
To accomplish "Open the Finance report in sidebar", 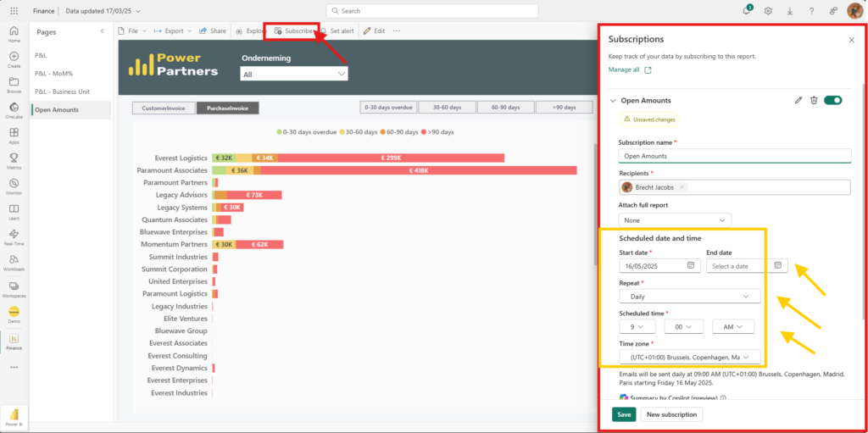I will coord(14,341).
